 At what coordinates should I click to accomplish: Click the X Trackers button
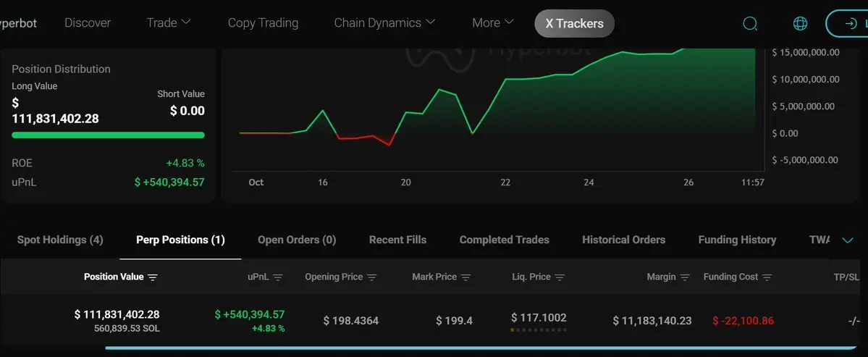pyautogui.click(x=574, y=23)
